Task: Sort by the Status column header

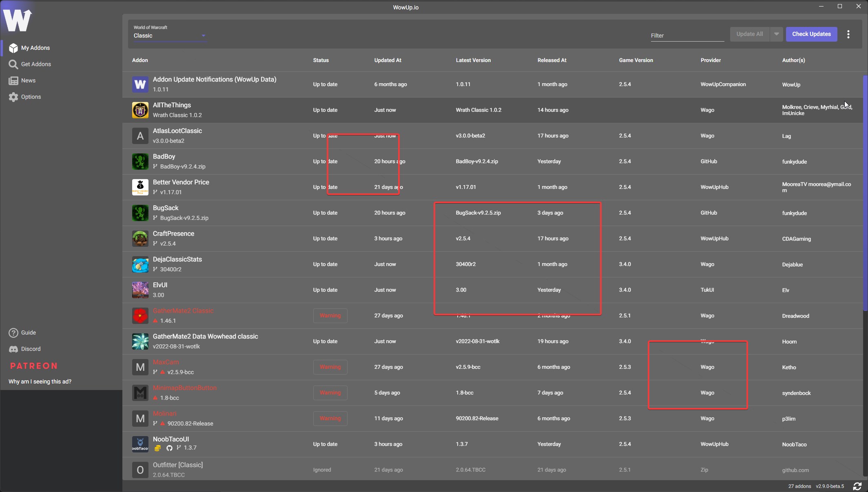Action: (x=321, y=60)
